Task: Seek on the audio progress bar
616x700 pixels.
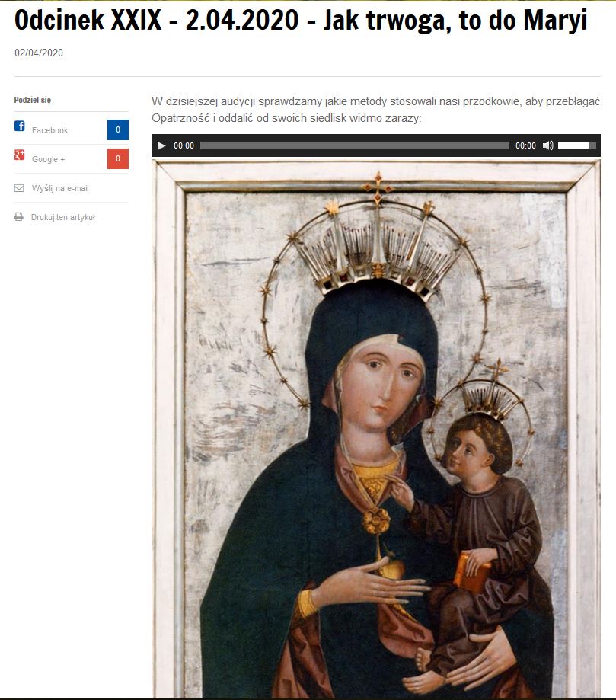Action: coord(354,145)
